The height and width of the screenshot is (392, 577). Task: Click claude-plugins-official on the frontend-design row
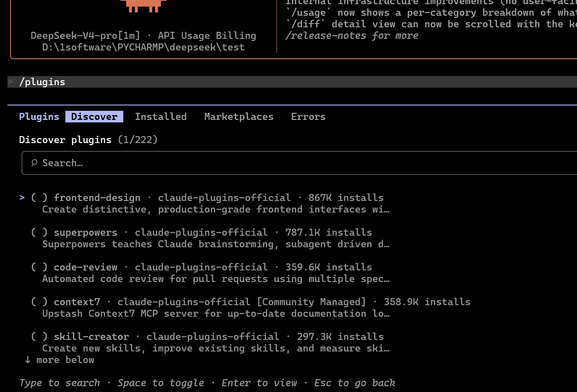tap(225, 198)
